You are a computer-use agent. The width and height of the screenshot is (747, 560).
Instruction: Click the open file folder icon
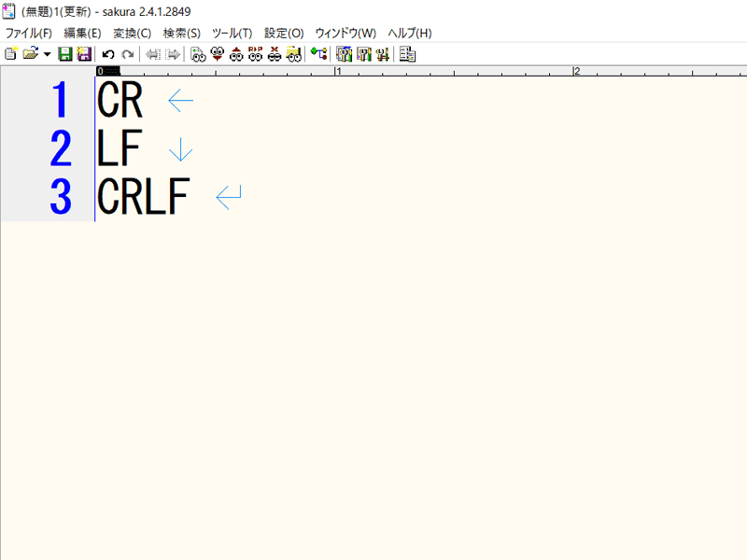(30, 54)
